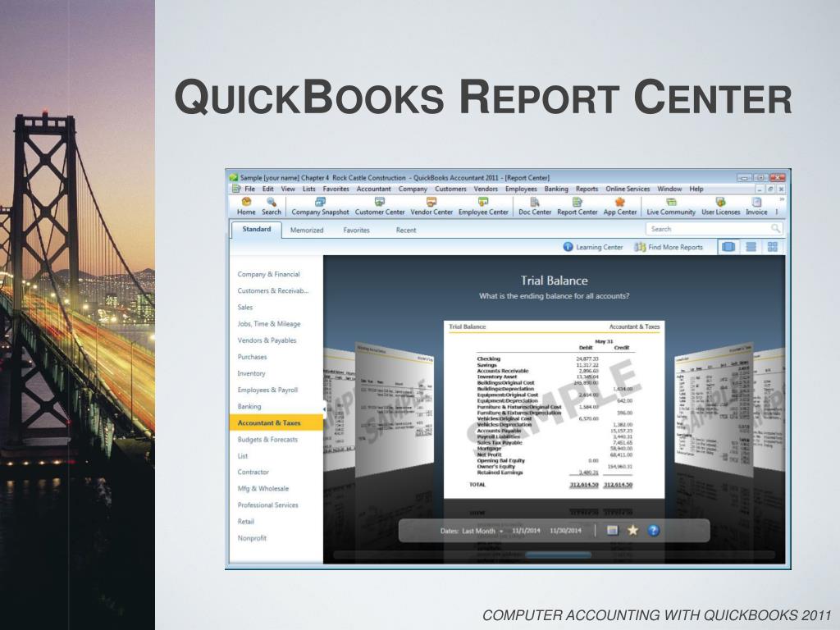This screenshot has width=840, height=630.
Task: Open the Home icon in toolbar
Action: tap(246, 206)
